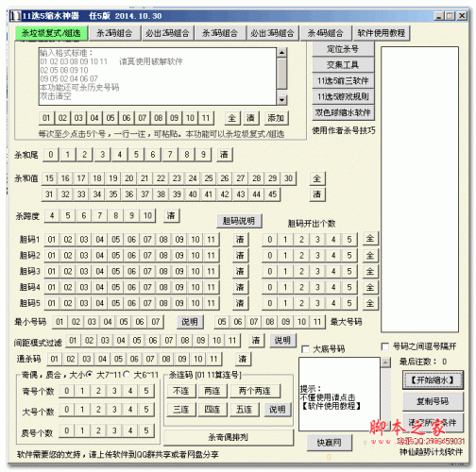Toggle 杀和值 value 30
The image size is (476, 472).
point(288,178)
